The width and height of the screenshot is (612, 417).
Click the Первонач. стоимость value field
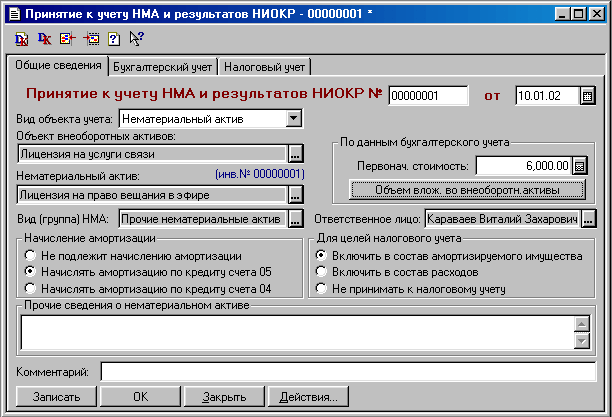pyautogui.click(x=523, y=166)
